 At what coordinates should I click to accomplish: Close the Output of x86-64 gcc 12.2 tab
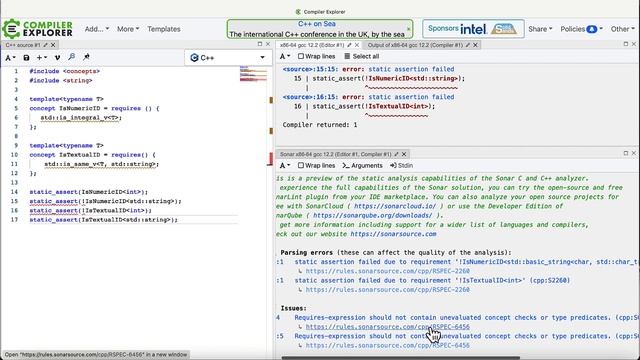pos(476,45)
